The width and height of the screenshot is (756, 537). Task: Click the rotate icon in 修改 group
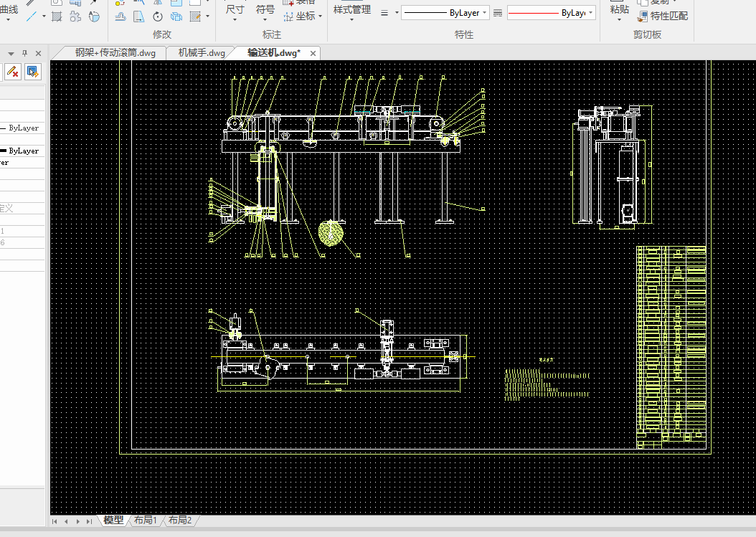point(158,16)
